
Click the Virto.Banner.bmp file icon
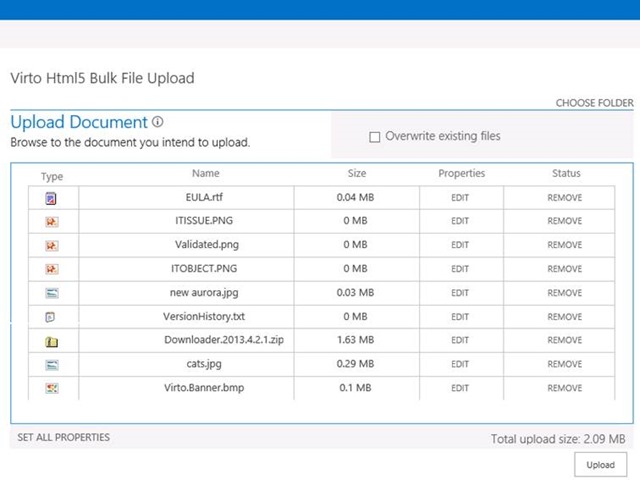(x=51, y=388)
